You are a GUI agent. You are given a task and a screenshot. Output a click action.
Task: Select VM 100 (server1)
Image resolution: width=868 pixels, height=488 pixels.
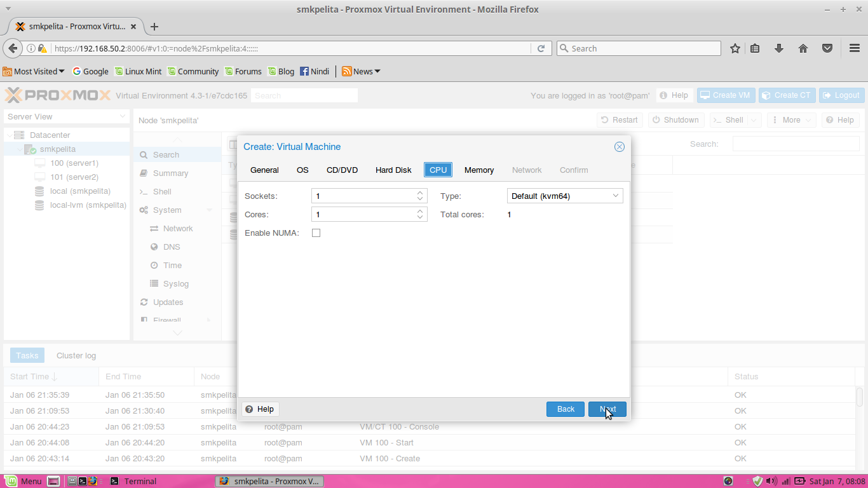point(74,163)
